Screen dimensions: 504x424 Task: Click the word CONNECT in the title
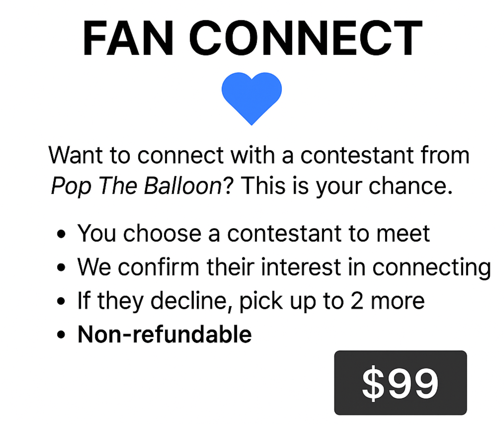click(306, 38)
